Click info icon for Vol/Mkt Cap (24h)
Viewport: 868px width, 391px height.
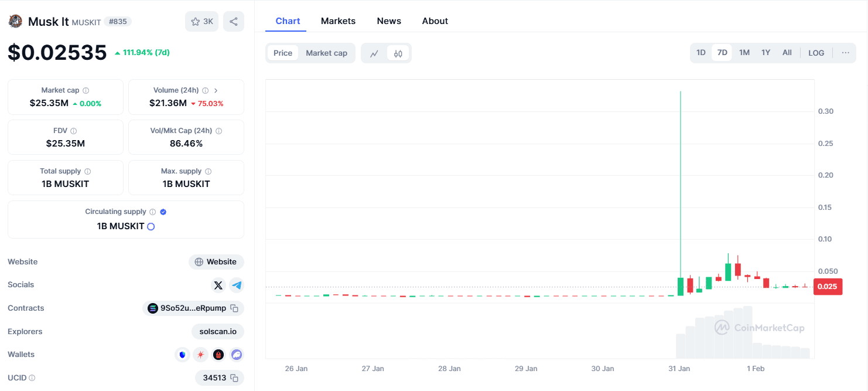pyautogui.click(x=218, y=131)
